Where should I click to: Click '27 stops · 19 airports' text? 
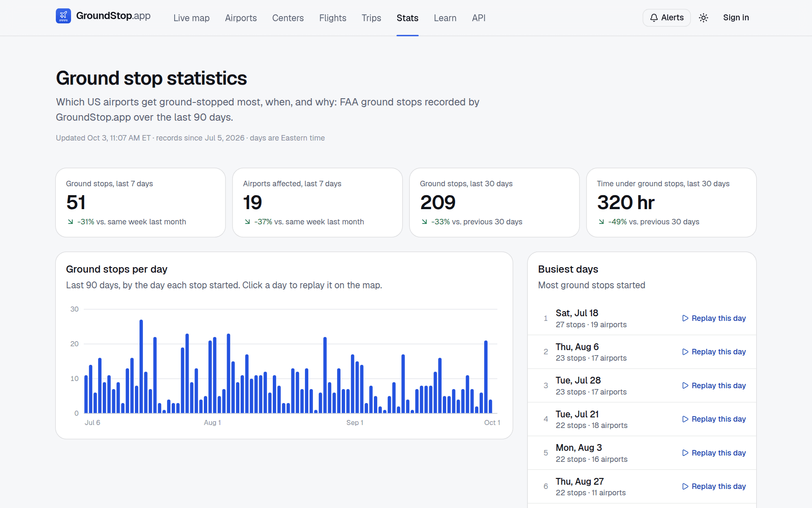(591, 325)
